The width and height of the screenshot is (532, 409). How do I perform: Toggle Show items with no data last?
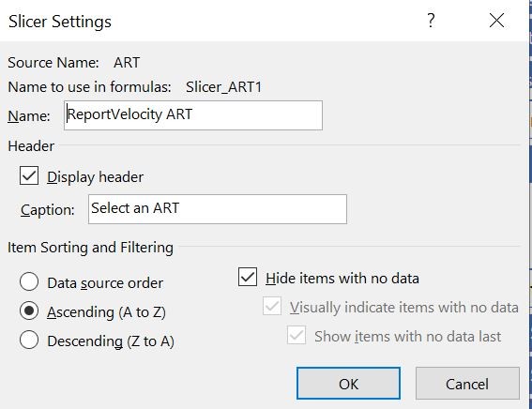[x=296, y=335]
